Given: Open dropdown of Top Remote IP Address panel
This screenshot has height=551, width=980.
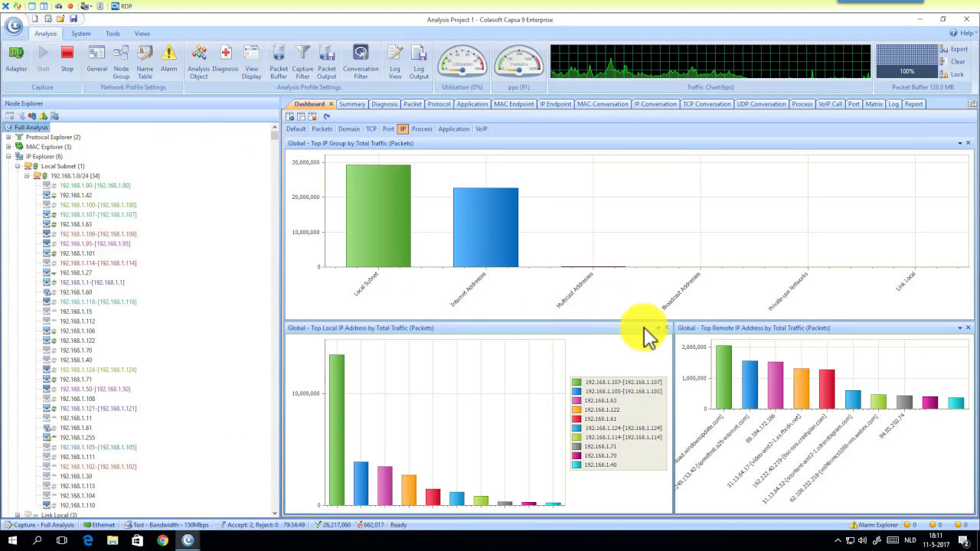Looking at the screenshot, I should 959,328.
